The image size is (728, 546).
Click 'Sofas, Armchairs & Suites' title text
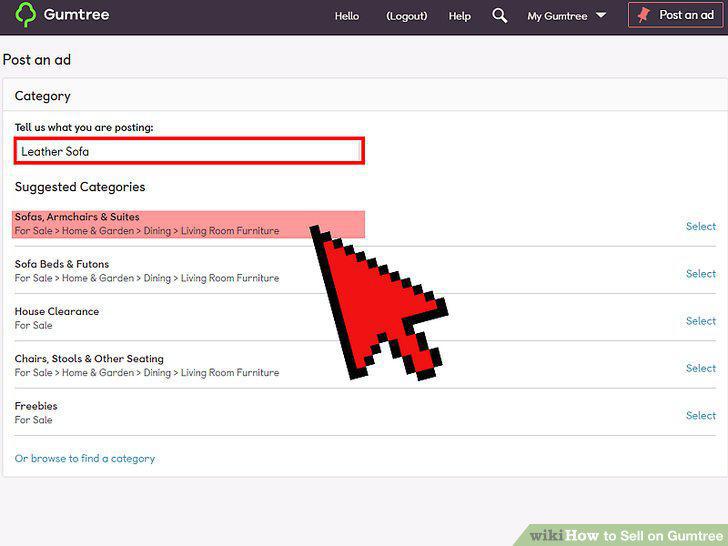click(x=77, y=217)
